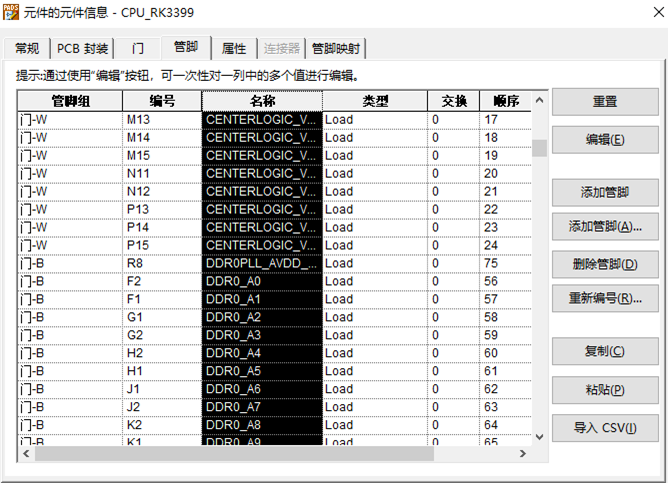Open the 管脚映射 tab

tap(336, 49)
